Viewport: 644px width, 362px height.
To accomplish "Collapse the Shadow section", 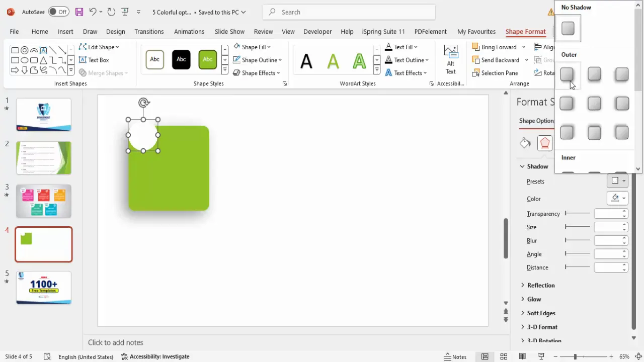I will (534, 166).
